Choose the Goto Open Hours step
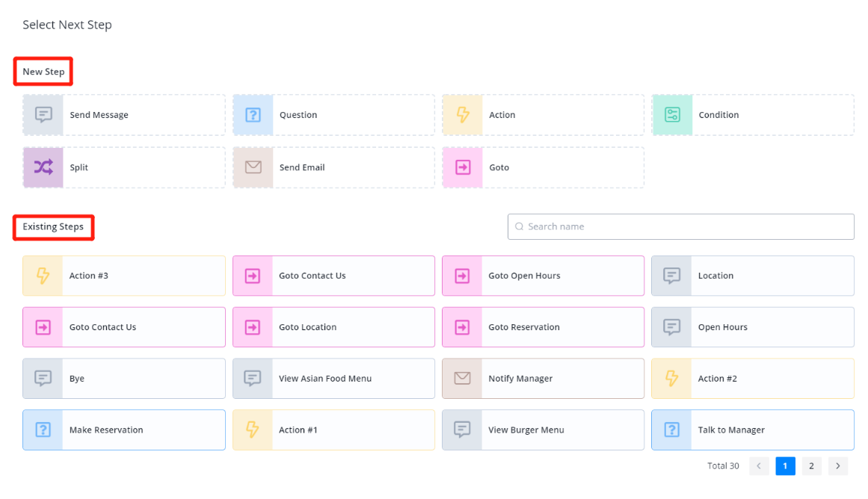 point(543,276)
